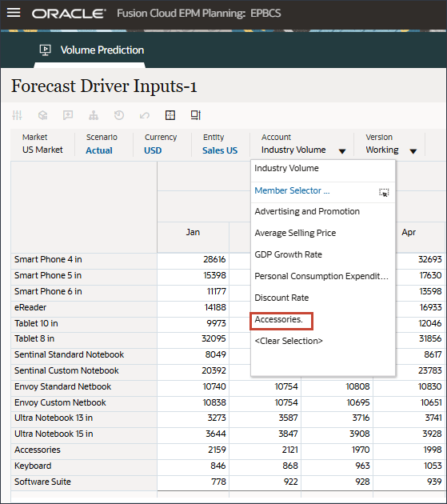The image size is (447, 504).
Task: Select the Tablet 10 in row
Action: [x=84, y=324]
